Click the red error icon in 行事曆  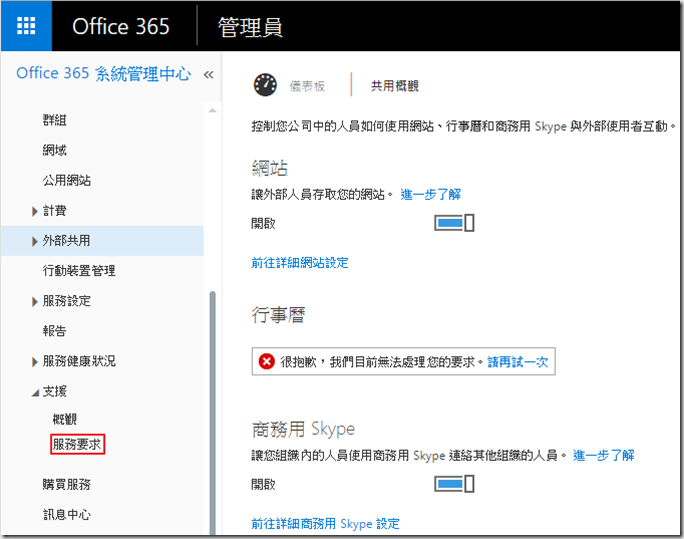coord(267,361)
